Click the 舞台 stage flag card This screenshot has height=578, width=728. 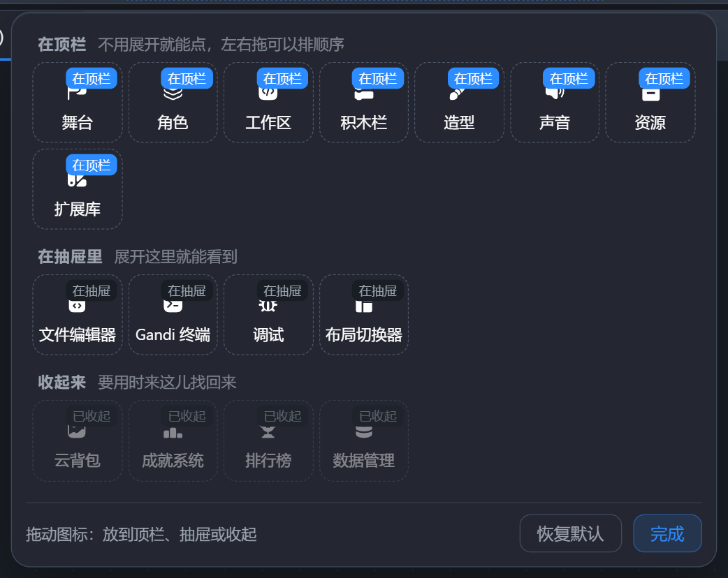78,103
